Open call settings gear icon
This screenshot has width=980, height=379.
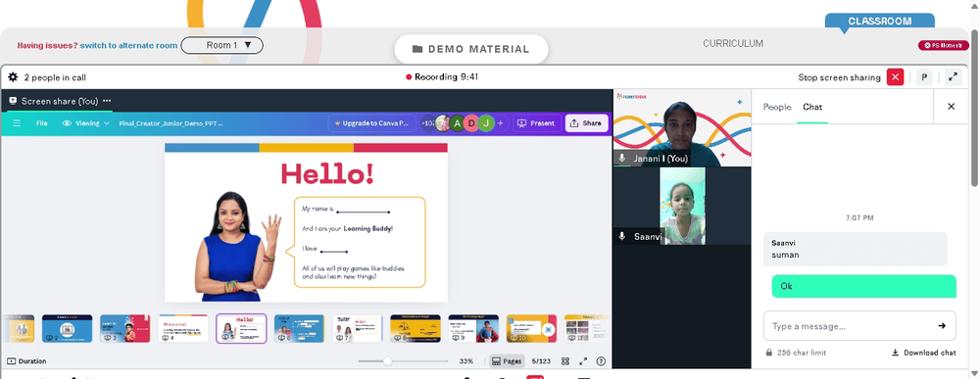pos(13,77)
